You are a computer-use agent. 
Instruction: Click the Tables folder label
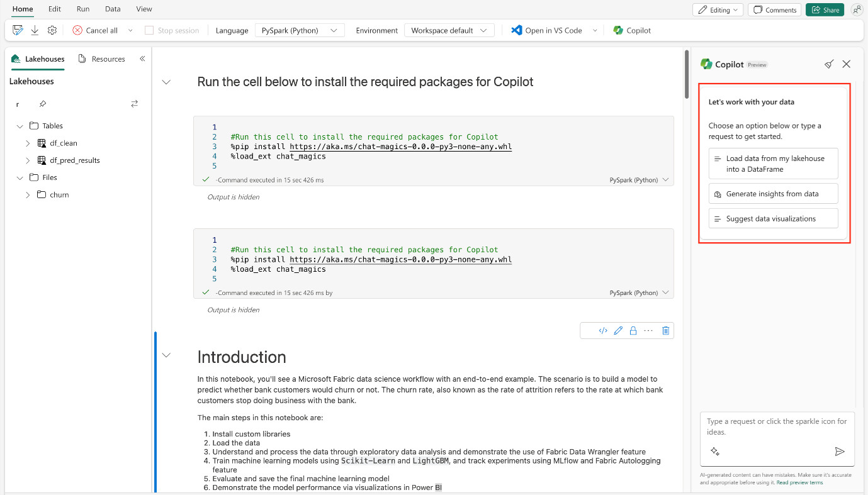click(x=53, y=126)
